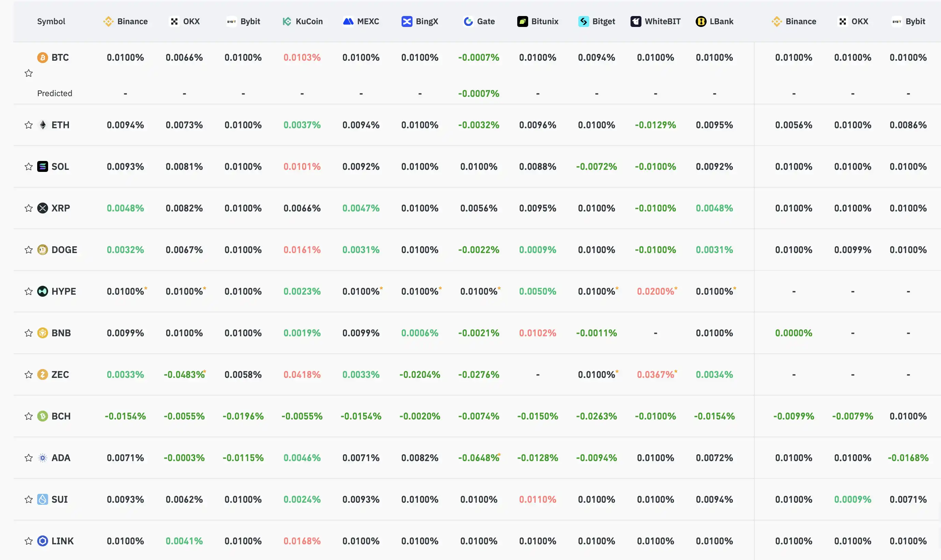Click the MEXC exchange logo icon
The height and width of the screenshot is (560, 941).
(x=348, y=21)
